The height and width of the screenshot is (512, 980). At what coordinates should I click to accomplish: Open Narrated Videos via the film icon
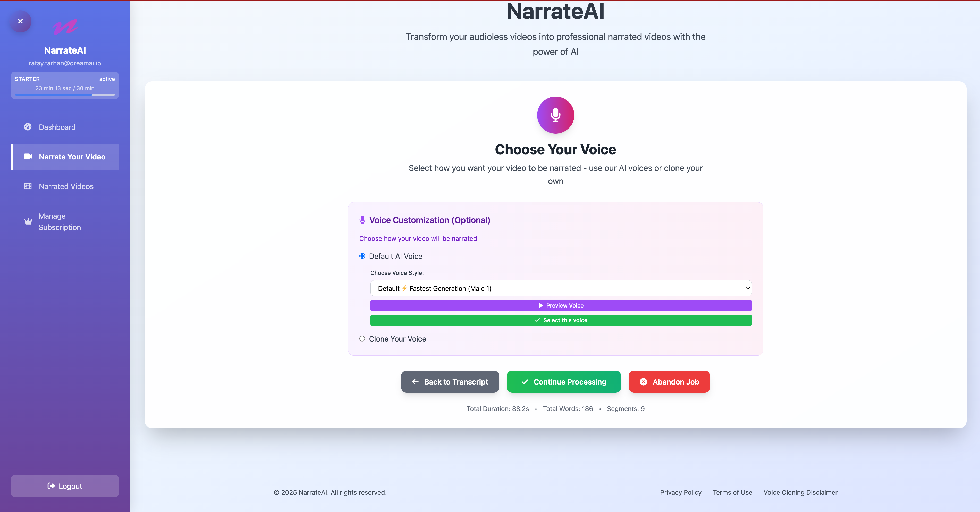(x=28, y=186)
